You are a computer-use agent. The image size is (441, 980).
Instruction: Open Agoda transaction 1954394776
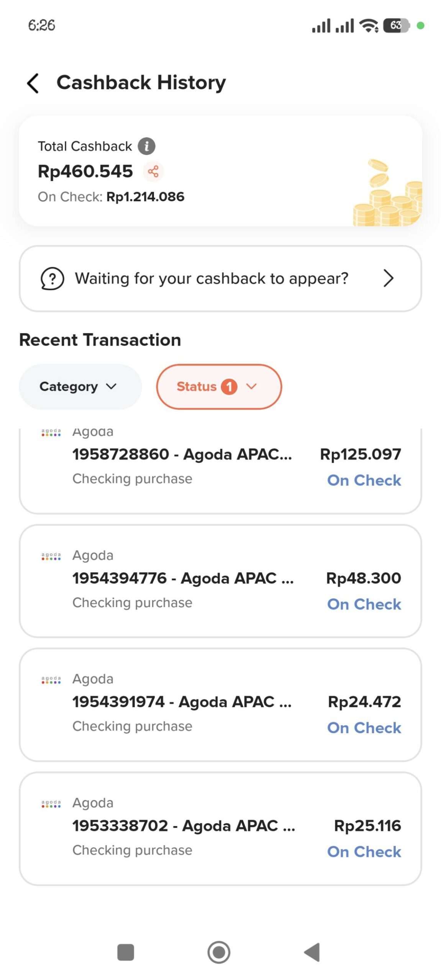point(183,578)
